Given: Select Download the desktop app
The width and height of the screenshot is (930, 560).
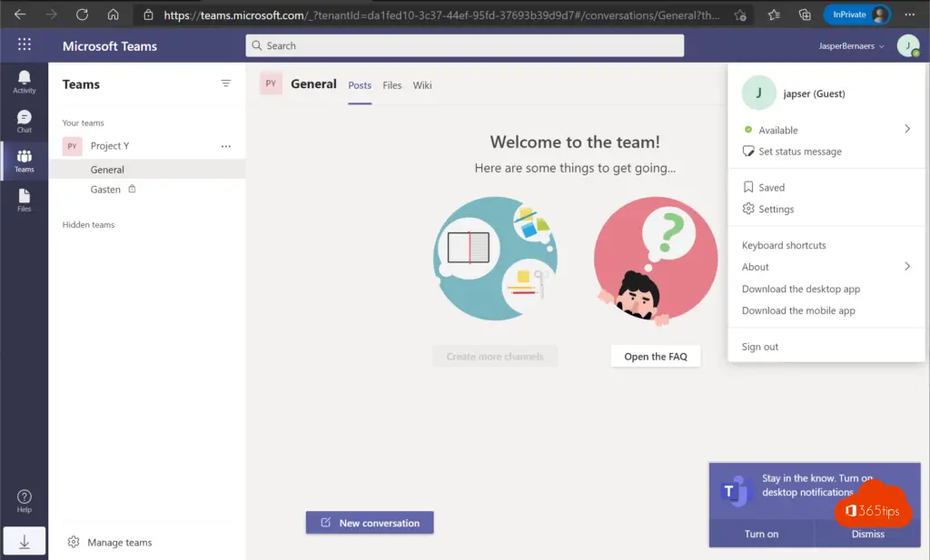Looking at the screenshot, I should pos(801,289).
